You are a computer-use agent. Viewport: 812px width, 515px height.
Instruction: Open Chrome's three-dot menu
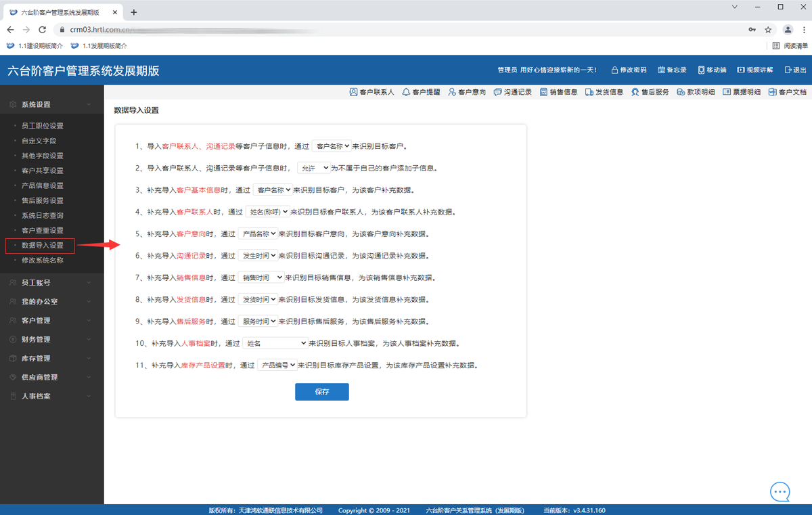(803, 30)
